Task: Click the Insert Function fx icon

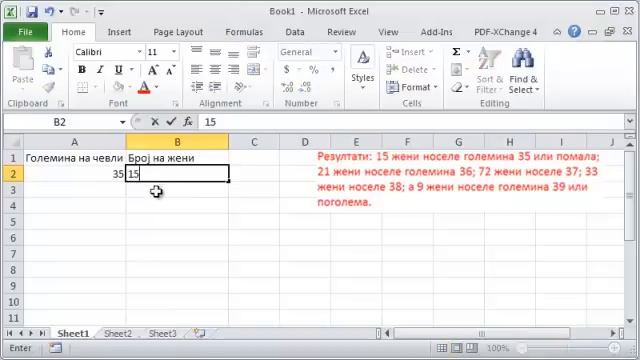Action: [x=188, y=122]
